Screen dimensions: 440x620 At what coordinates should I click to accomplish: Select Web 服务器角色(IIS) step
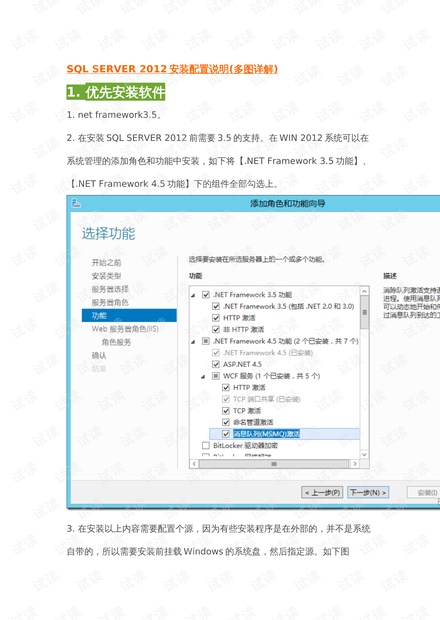(x=125, y=329)
